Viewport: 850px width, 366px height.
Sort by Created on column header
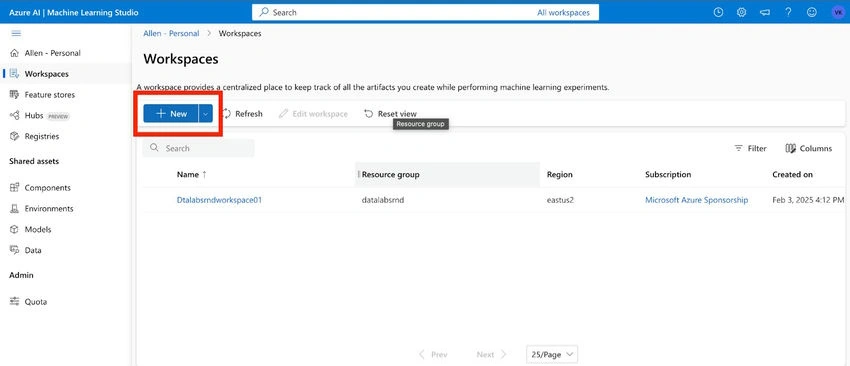pyautogui.click(x=792, y=175)
